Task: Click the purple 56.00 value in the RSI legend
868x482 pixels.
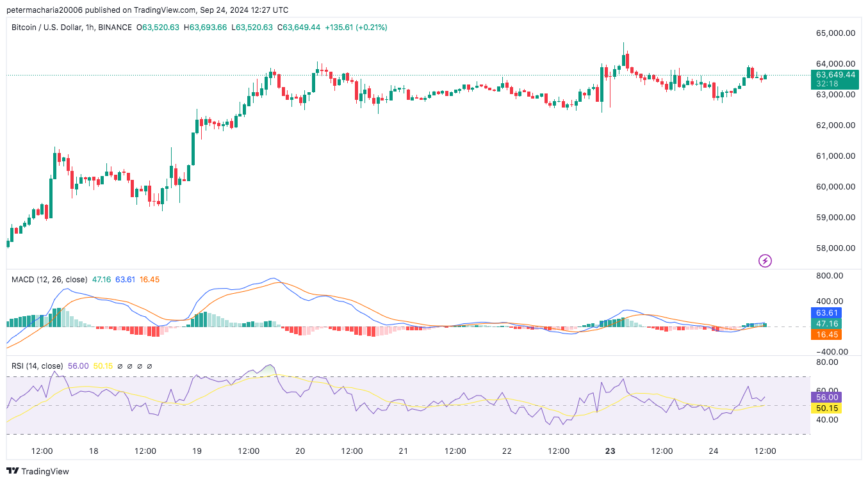Action: click(x=78, y=366)
